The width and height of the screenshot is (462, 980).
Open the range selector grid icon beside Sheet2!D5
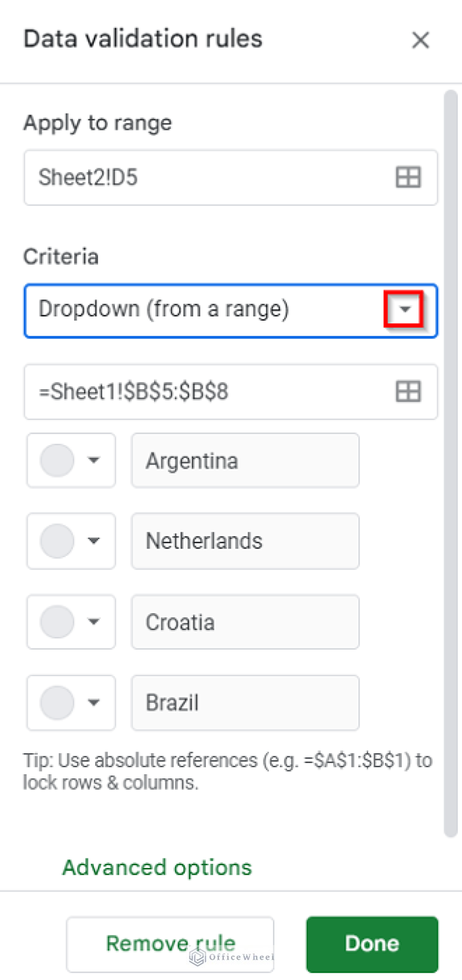coord(408,177)
